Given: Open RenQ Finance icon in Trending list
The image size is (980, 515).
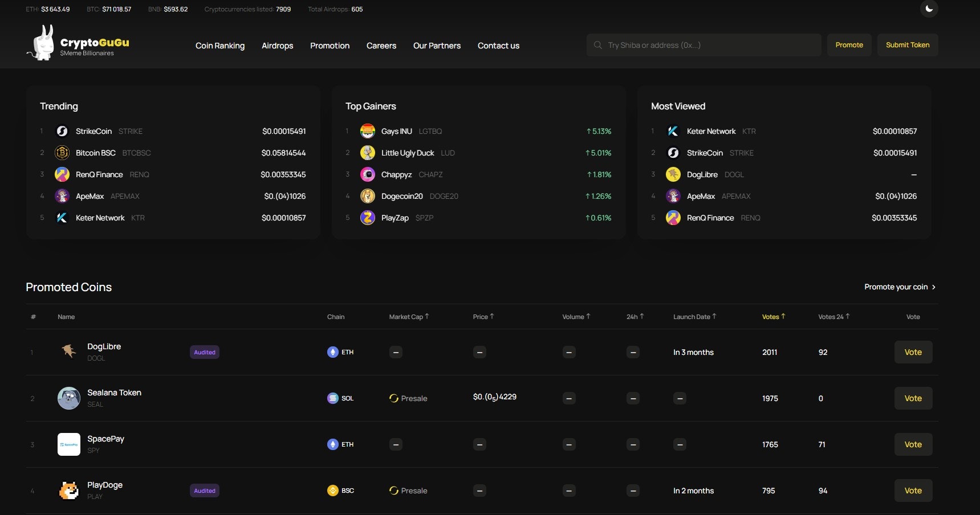Looking at the screenshot, I should tap(62, 174).
